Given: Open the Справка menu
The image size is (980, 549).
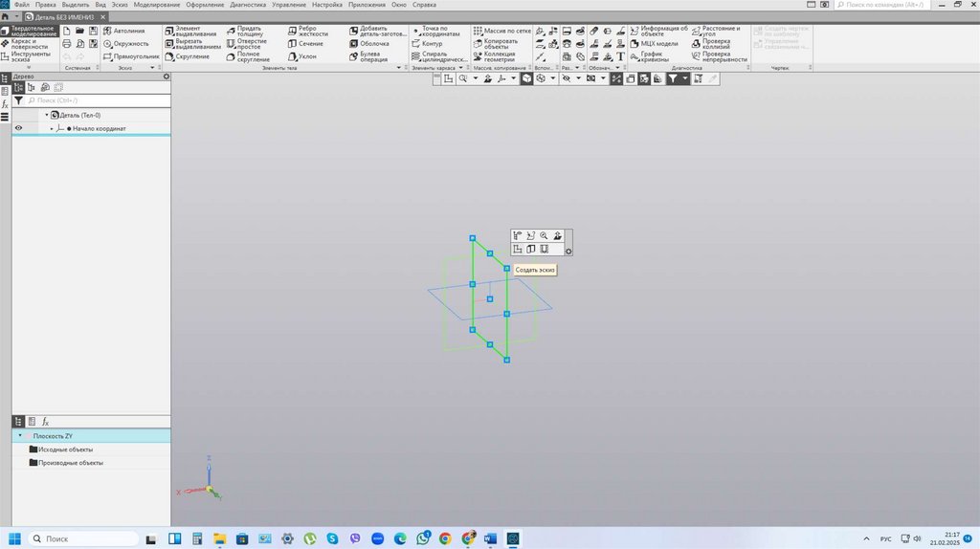Looking at the screenshot, I should point(424,5).
